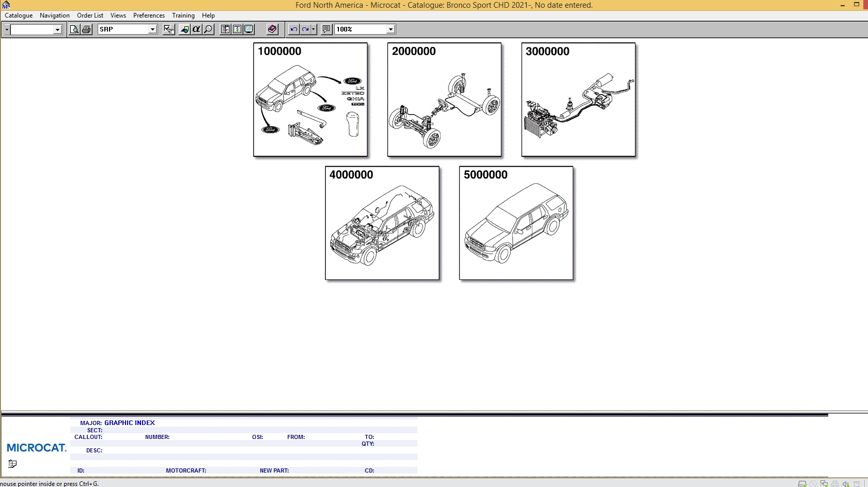Click the MICROCAT logo

[37, 448]
